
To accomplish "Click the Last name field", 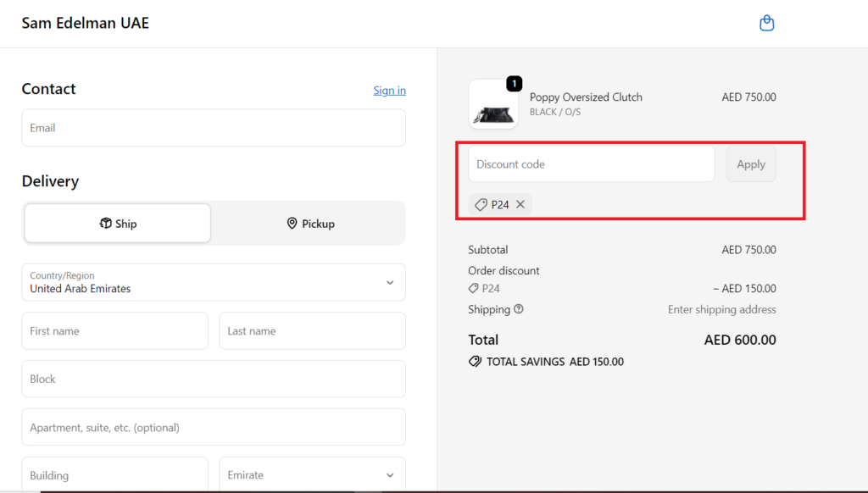I will click(313, 331).
